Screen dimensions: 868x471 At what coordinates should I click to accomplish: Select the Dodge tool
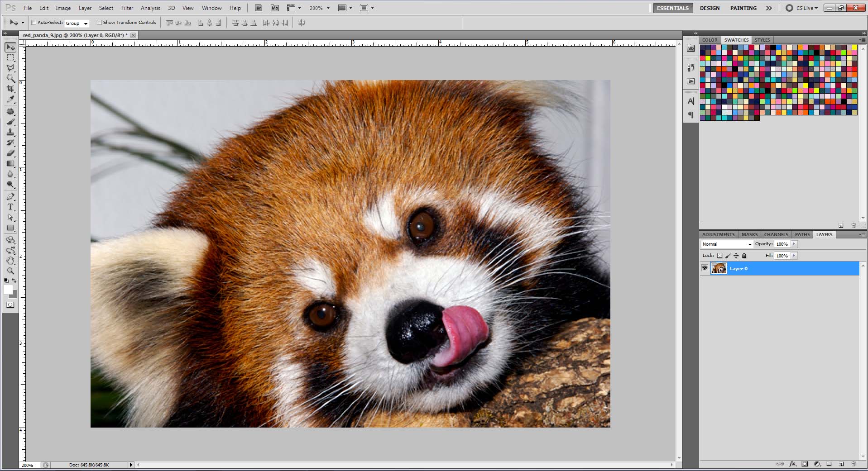point(10,184)
